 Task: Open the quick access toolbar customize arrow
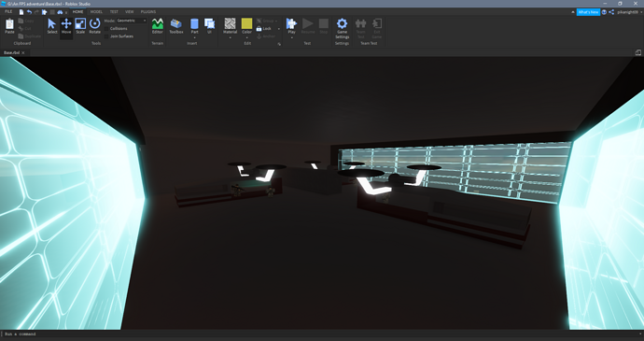click(66, 13)
